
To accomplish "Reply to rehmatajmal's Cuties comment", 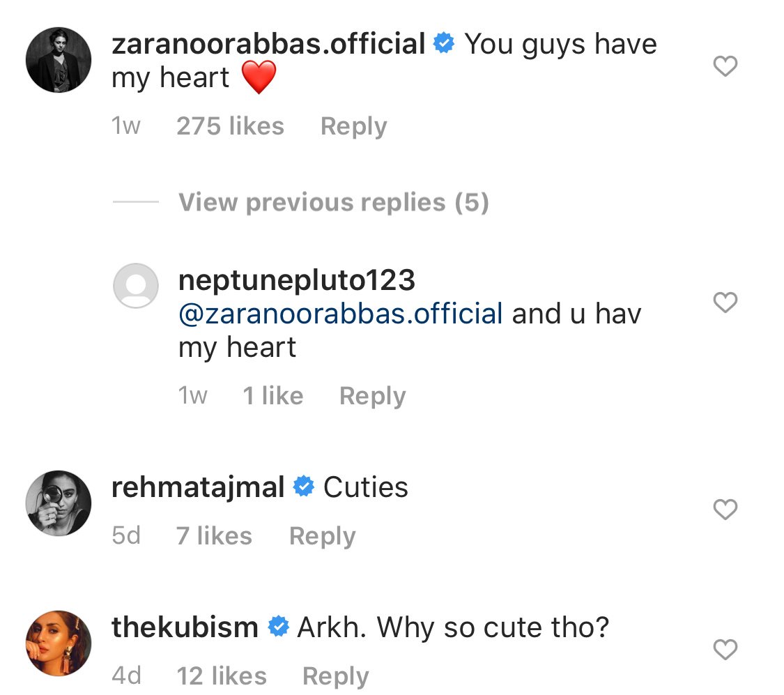I will 322,536.
